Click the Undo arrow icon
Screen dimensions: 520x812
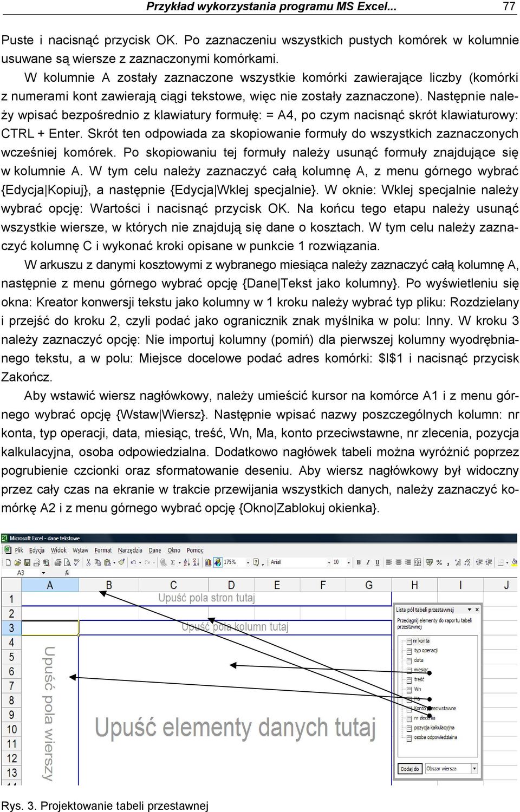point(133,562)
